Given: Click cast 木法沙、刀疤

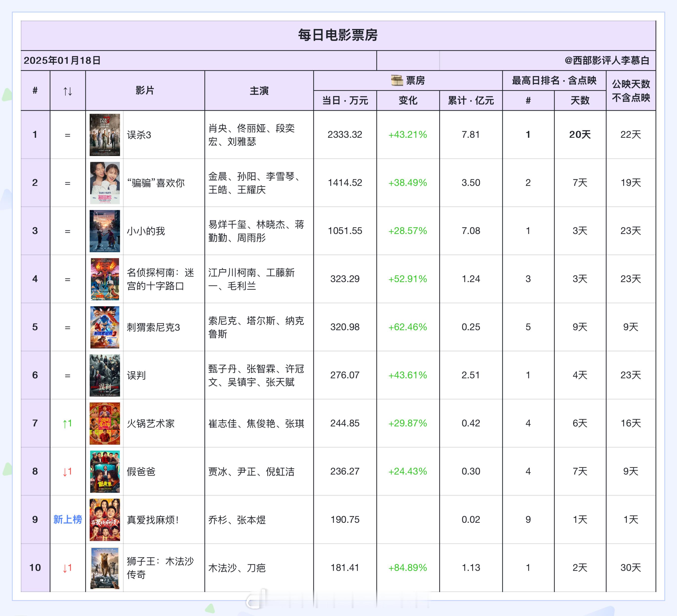Looking at the screenshot, I should (x=237, y=568).
